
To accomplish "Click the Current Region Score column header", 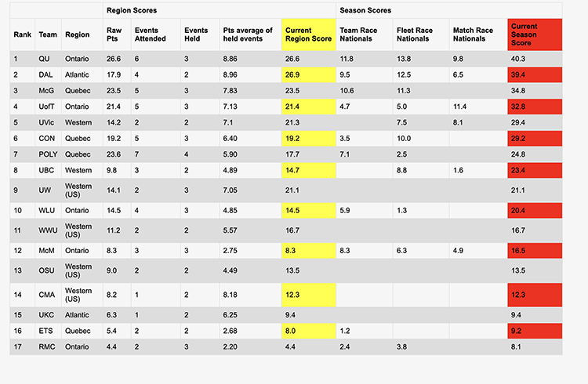I will (x=309, y=34).
